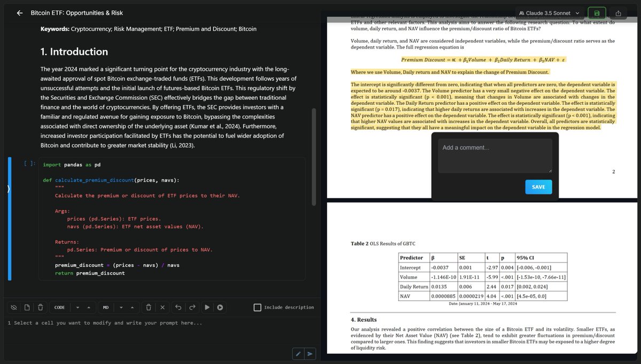Click the up arrow next to MD
The width and height of the screenshot is (641, 364).
coord(133,307)
